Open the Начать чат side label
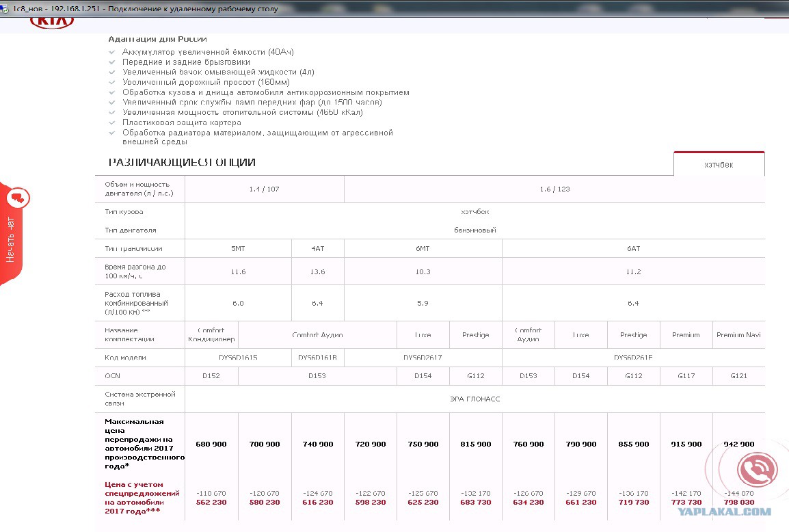This screenshot has height=532, width=789. point(10,239)
